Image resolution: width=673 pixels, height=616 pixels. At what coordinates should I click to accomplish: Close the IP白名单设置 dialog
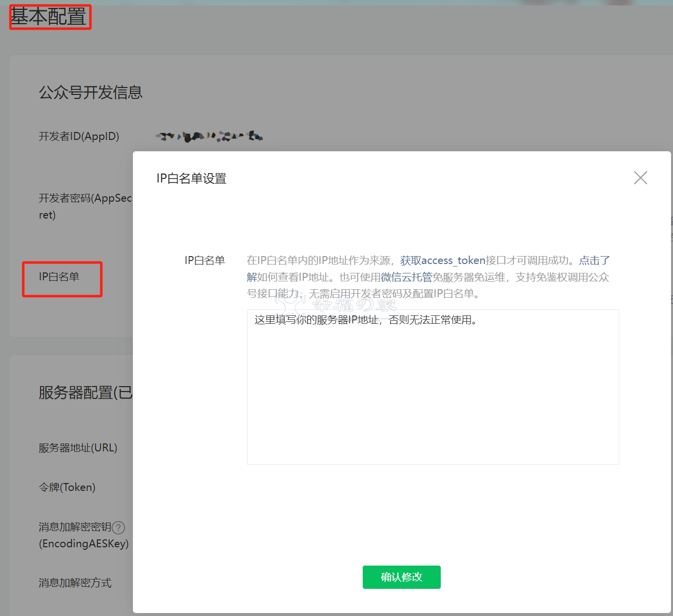click(640, 178)
